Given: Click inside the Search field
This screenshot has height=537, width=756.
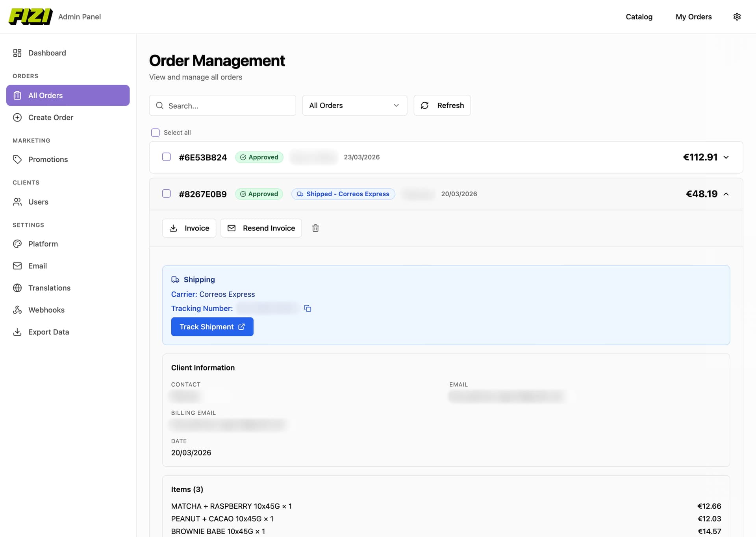Looking at the screenshot, I should point(222,105).
